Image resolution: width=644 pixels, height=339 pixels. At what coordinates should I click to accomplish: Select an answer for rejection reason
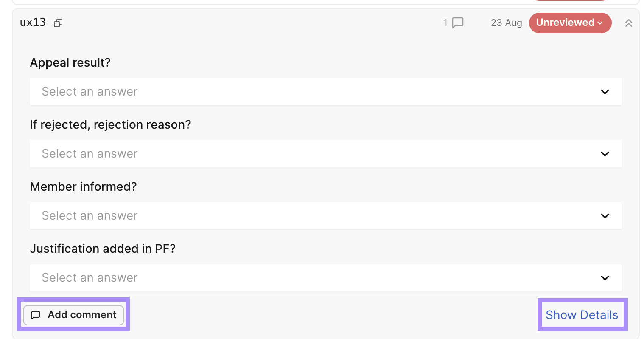click(325, 154)
